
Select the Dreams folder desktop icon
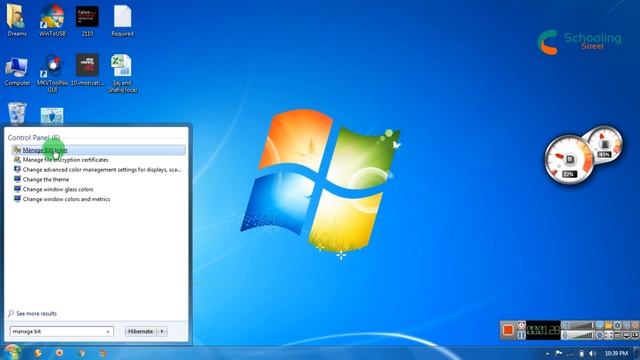pyautogui.click(x=17, y=20)
